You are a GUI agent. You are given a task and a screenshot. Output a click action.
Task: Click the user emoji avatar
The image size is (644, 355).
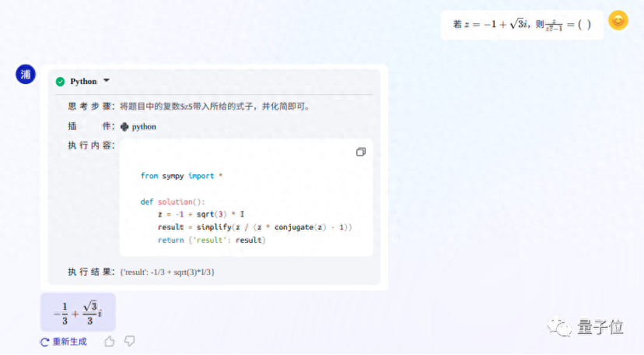tap(618, 21)
